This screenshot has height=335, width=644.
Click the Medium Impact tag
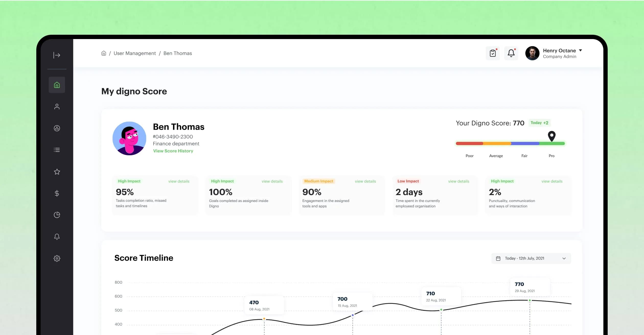[x=319, y=181]
